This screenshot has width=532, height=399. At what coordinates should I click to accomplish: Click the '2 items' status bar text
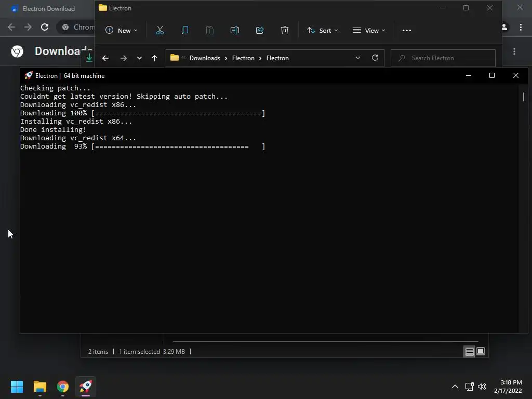coord(98,352)
